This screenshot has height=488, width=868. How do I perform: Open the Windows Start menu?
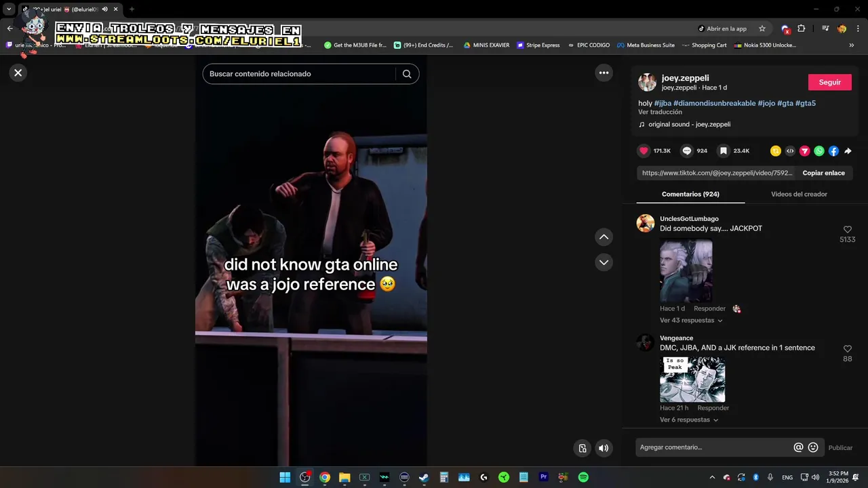coord(285,477)
